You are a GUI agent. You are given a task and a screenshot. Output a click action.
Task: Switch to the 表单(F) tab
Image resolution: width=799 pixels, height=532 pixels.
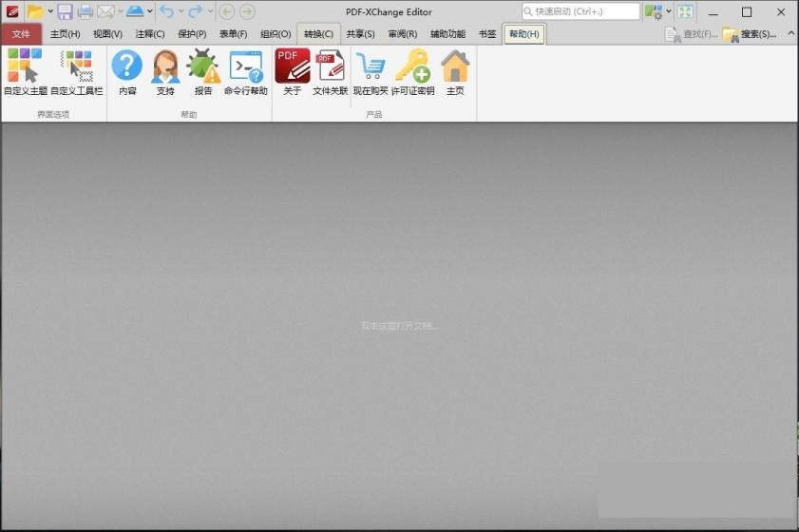[x=234, y=34]
